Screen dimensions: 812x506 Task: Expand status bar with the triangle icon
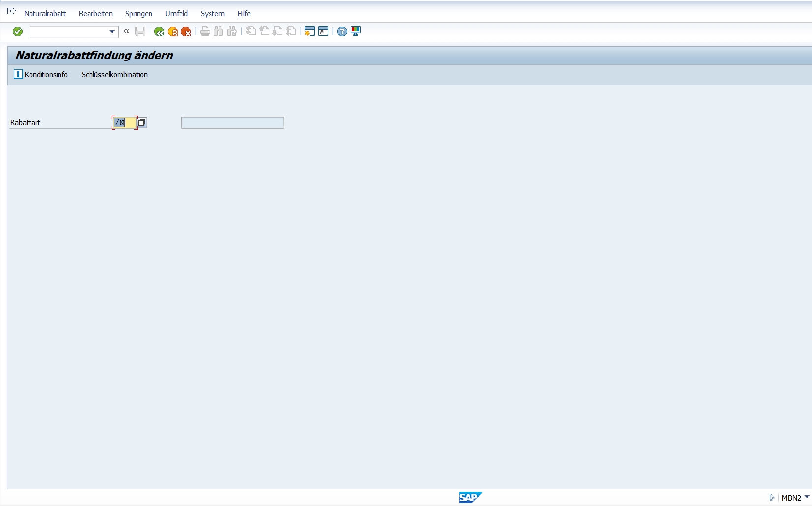(x=772, y=498)
